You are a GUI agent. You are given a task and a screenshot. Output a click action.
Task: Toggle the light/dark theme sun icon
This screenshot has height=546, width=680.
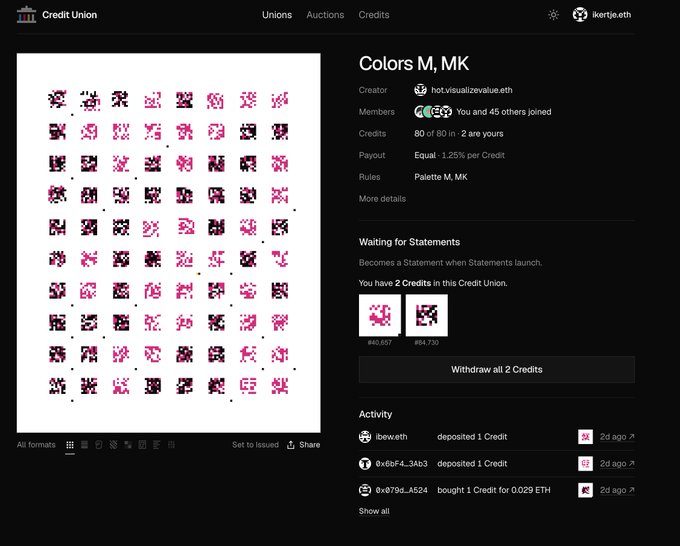(x=553, y=15)
